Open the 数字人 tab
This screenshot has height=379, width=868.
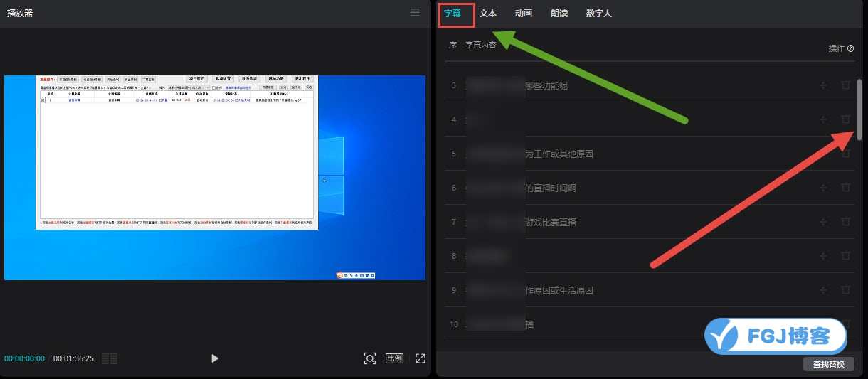point(599,14)
